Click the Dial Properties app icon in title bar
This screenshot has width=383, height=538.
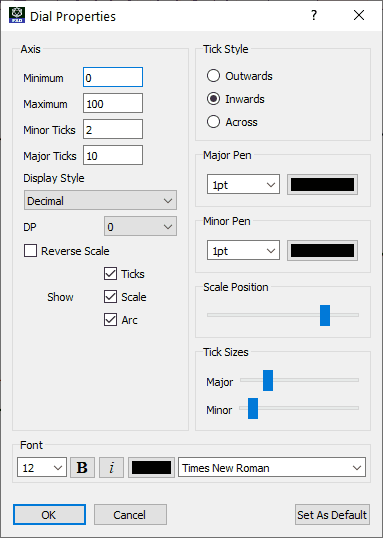[x=17, y=15]
